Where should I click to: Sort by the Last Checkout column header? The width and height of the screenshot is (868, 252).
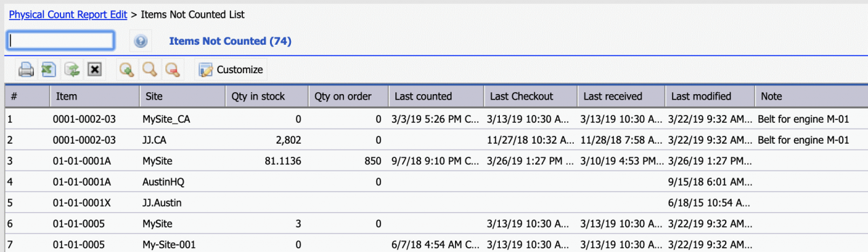(530, 96)
